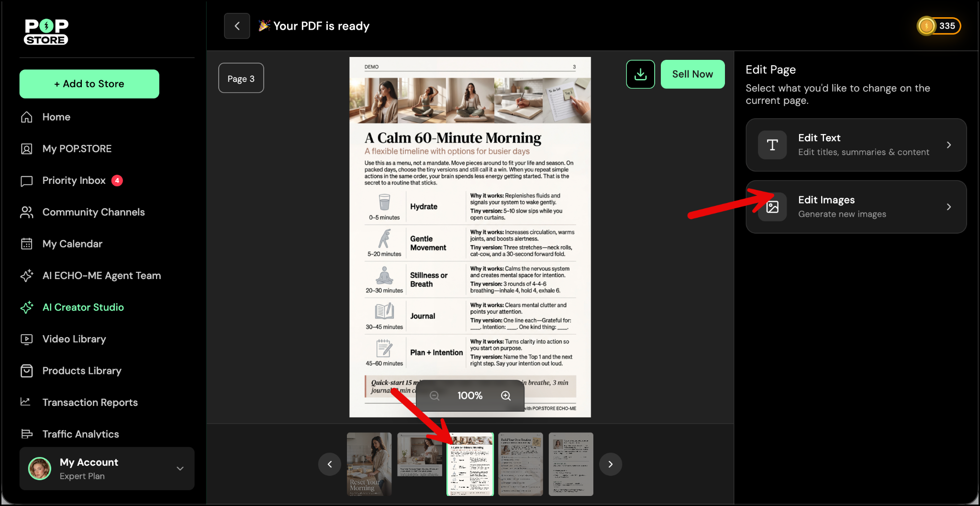Select the fourth page thumbnail
980x506 pixels.
(520, 464)
